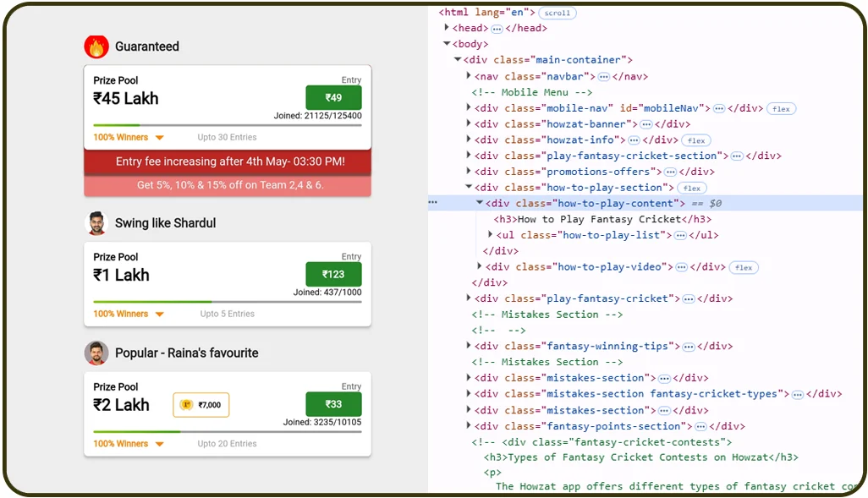Click the fire icon beside Guaranteed
The width and height of the screenshot is (868, 498).
96,47
